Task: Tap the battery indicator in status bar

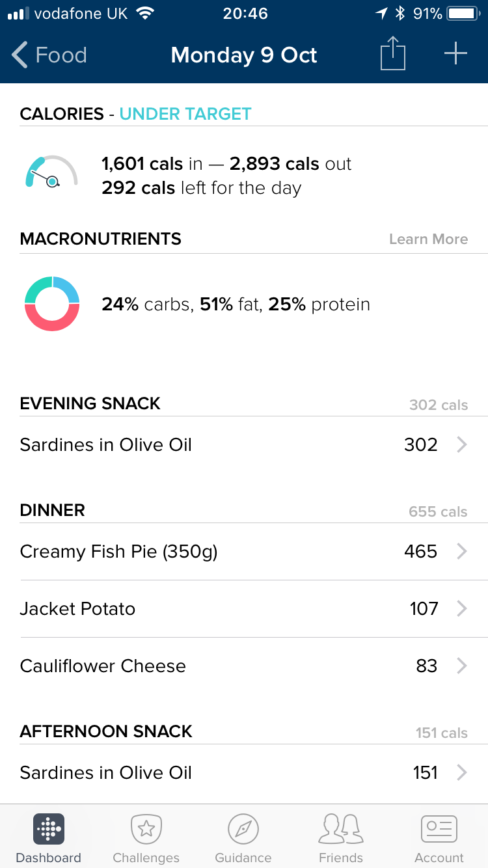Action: click(x=463, y=14)
